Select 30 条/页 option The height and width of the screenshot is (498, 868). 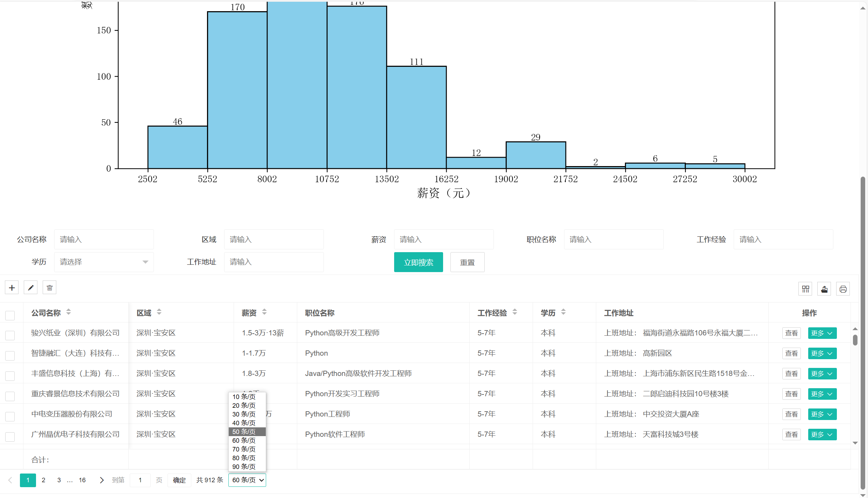247,414
